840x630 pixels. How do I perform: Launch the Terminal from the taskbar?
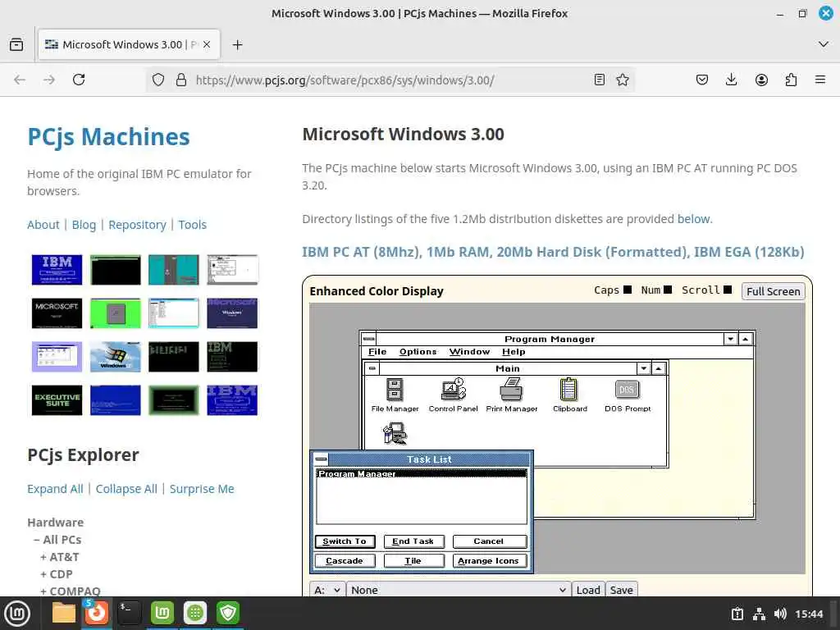pyautogui.click(x=129, y=613)
